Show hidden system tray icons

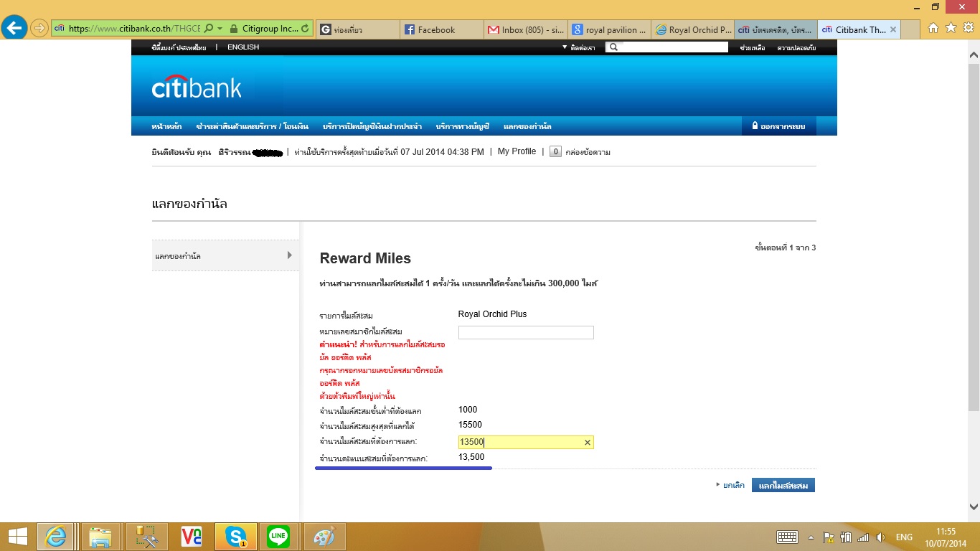pyautogui.click(x=811, y=537)
